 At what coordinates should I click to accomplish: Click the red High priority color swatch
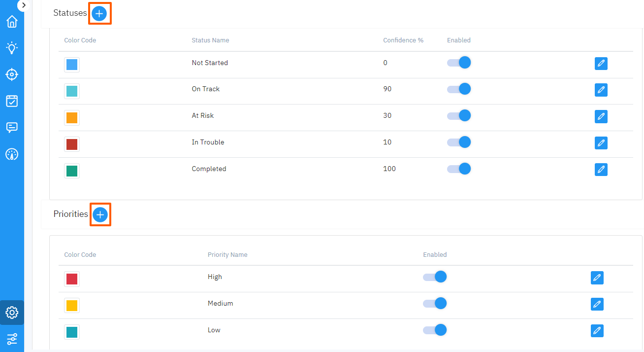click(x=72, y=279)
